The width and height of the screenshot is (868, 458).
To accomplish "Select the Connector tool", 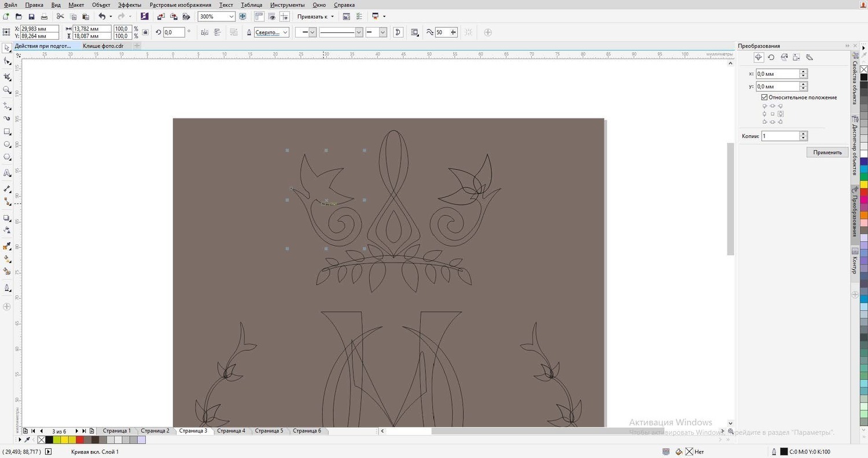I will tap(7, 202).
